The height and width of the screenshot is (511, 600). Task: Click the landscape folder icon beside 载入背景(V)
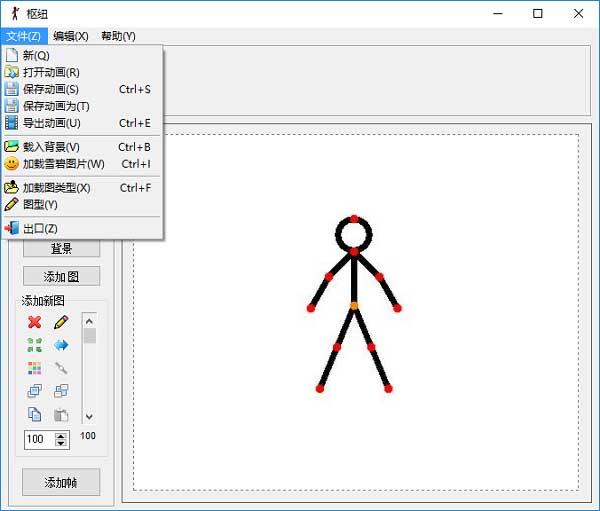pos(11,146)
